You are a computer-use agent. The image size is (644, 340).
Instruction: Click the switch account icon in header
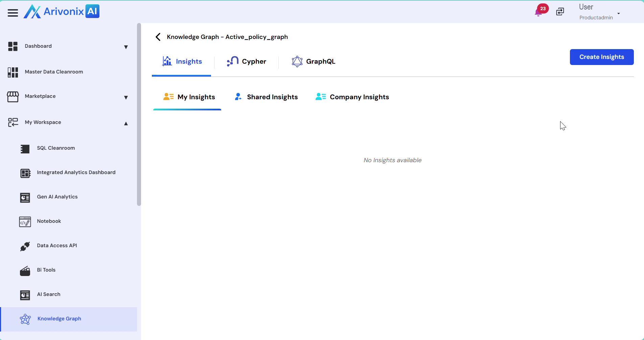tap(560, 12)
